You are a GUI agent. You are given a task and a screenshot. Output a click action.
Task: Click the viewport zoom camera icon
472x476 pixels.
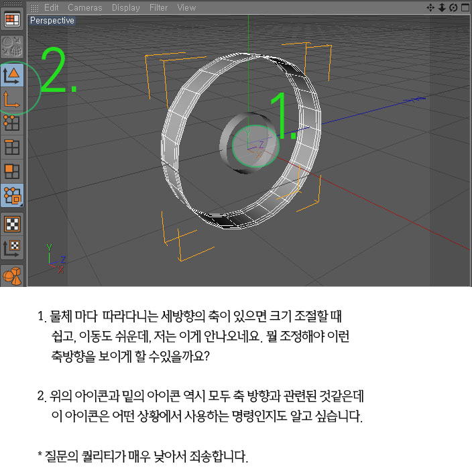click(442, 7)
